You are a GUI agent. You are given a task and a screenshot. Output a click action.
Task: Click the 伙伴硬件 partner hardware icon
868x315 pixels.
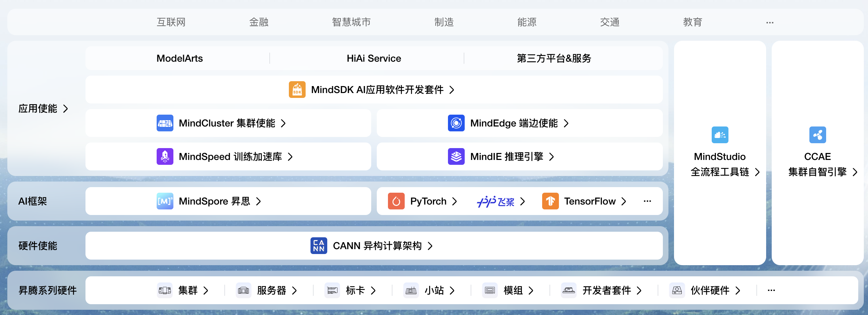677,290
